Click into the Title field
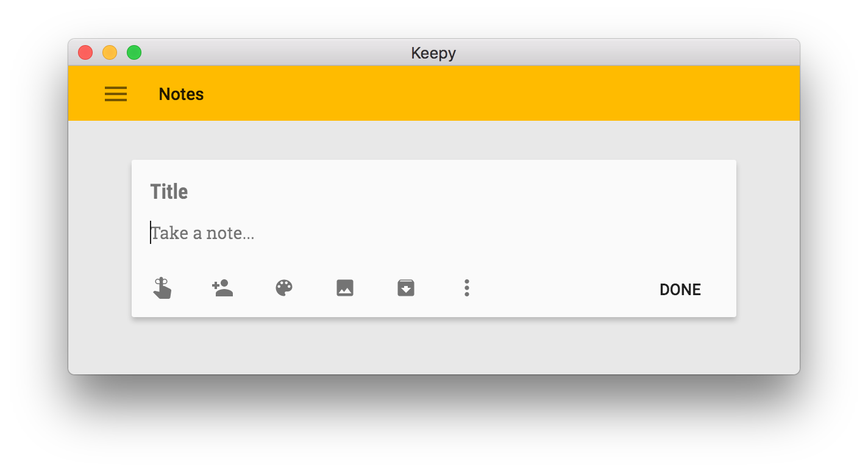 click(366, 191)
